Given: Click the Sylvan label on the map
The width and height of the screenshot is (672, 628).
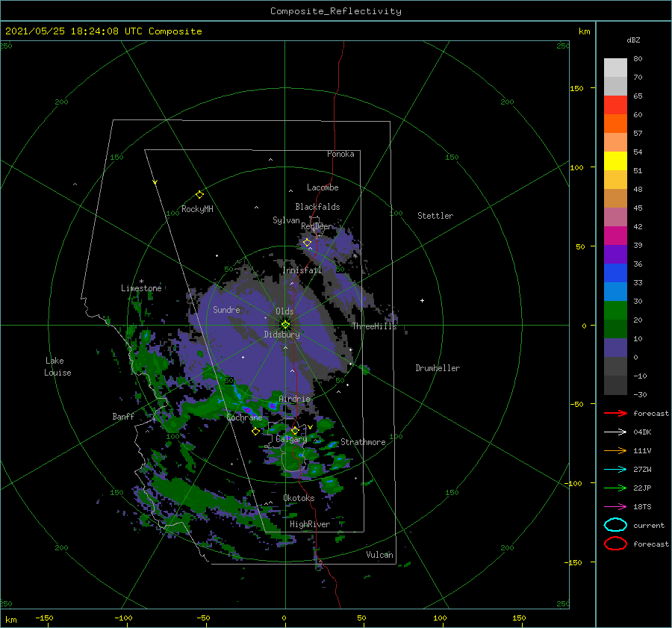Looking at the screenshot, I should (x=286, y=220).
